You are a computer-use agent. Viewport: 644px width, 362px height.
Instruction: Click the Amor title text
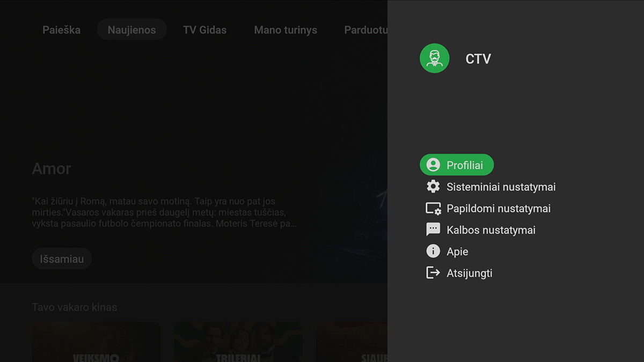(x=52, y=168)
